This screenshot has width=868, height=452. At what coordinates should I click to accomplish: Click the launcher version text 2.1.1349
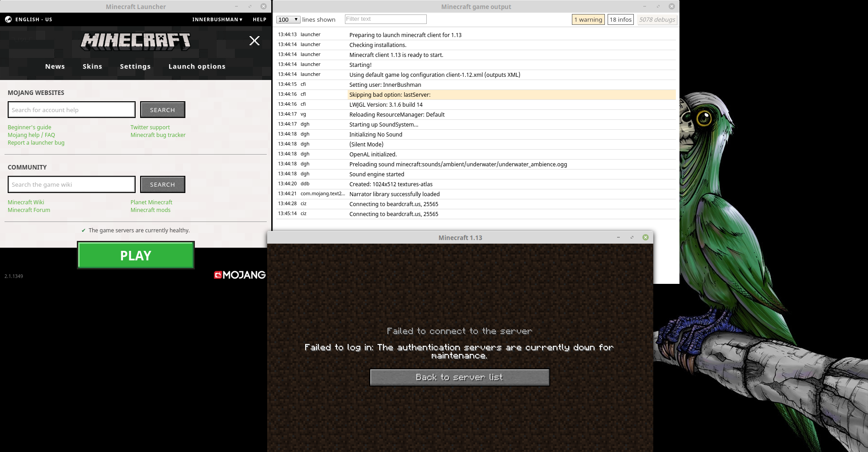coord(14,276)
